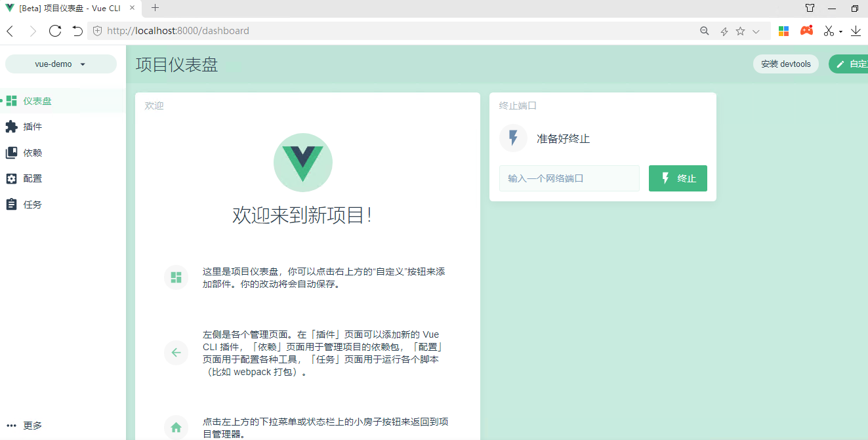
Task: Open the 任务 (tasks) sidebar icon
Action: (x=11, y=204)
